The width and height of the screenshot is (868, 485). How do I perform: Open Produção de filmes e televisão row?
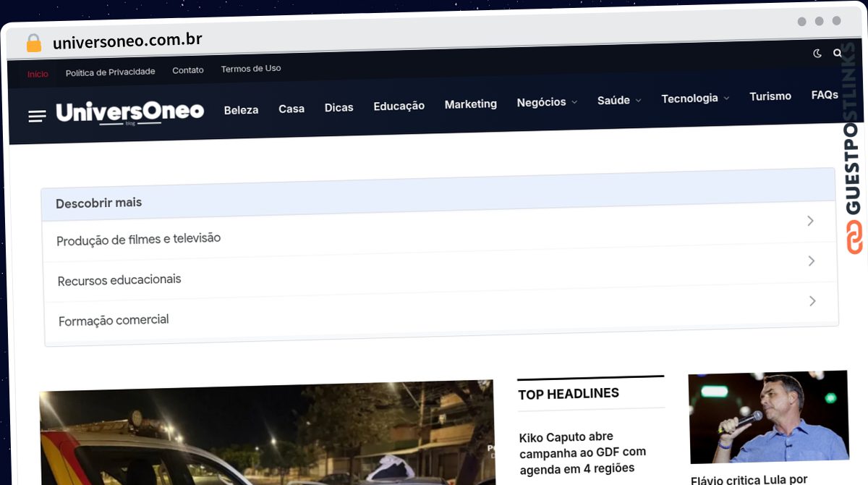[x=440, y=231]
